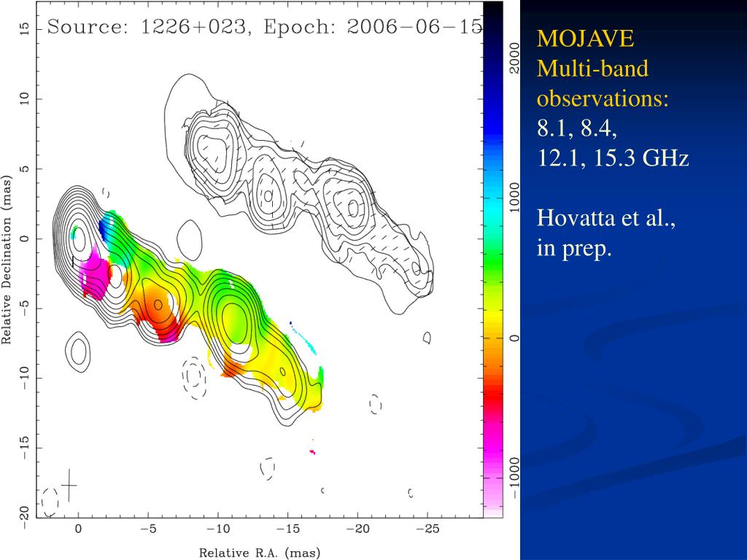The width and height of the screenshot is (747, 560).
Task: Click the dashed oval contour near R.A. -8
Action: pos(193,378)
